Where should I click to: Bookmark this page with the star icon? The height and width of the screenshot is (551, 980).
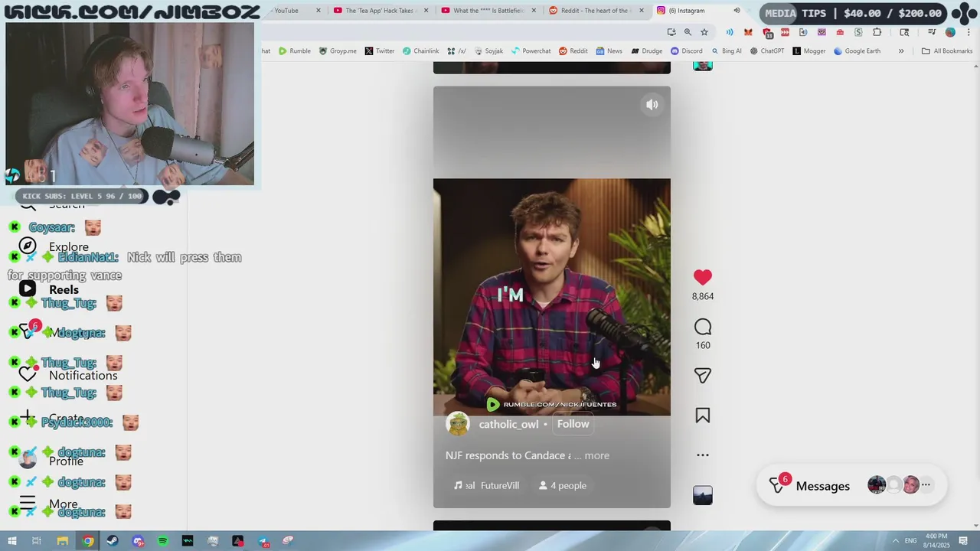[x=704, y=32]
